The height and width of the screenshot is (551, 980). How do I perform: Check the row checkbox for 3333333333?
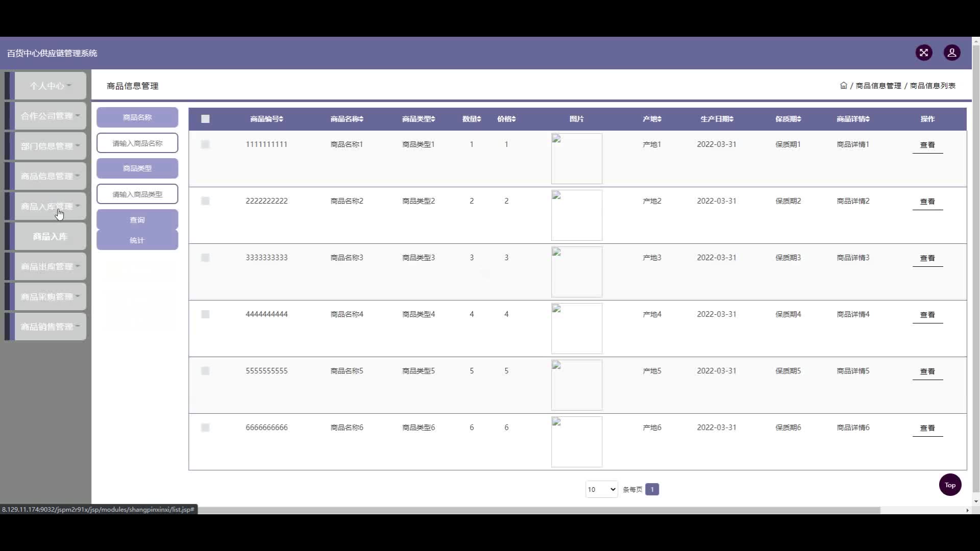pos(205,258)
